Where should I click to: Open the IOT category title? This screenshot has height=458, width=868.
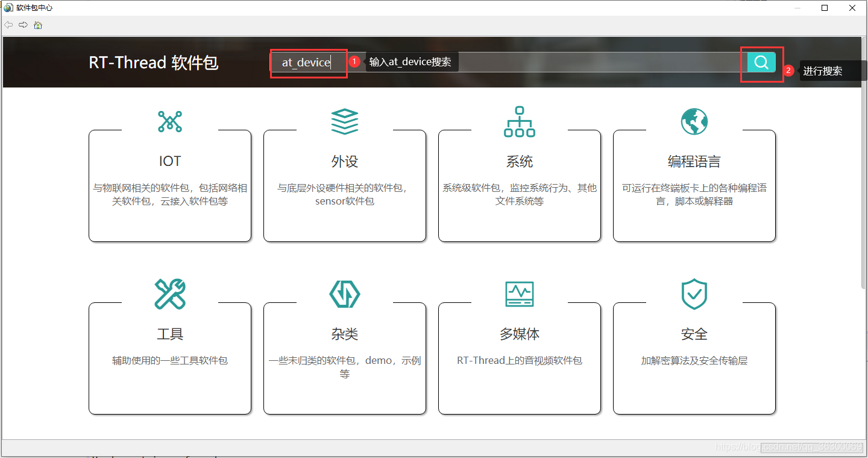pyautogui.click(x=170, y=161)
